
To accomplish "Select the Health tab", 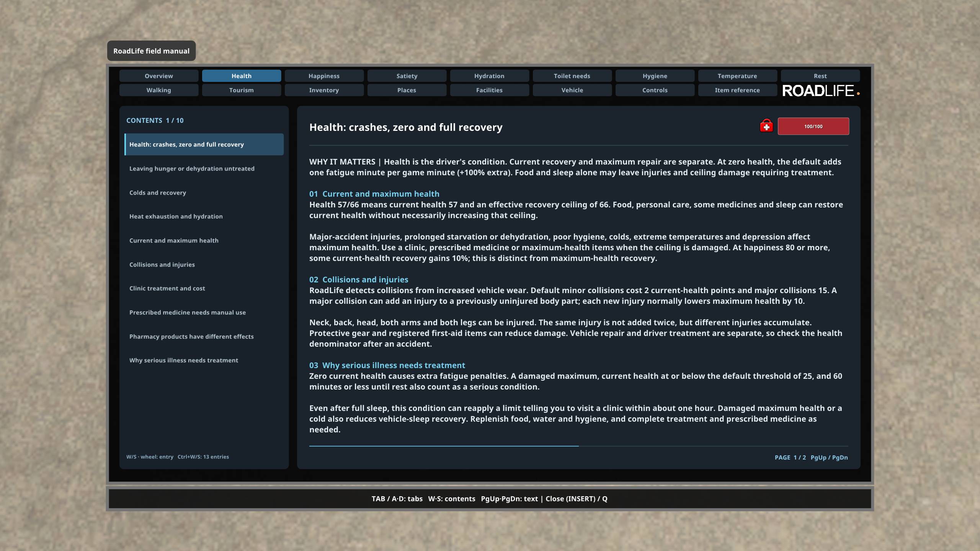I will point(242,76).
